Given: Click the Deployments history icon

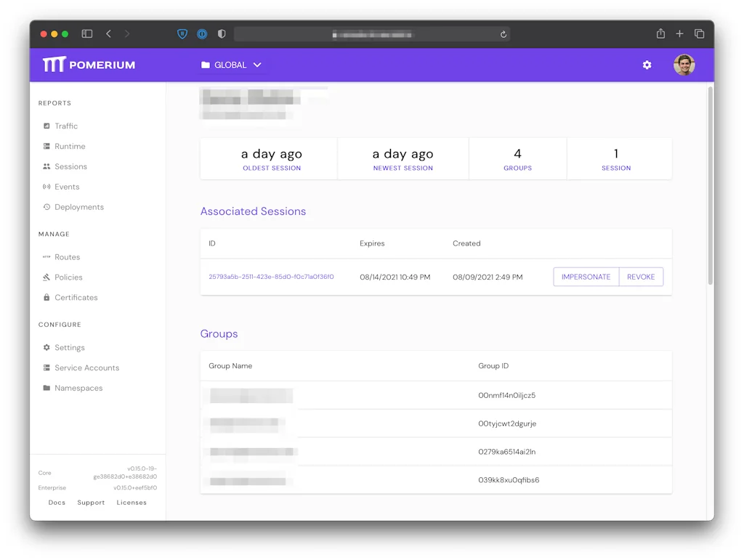Looking at the screenshot, I should [x=47, y=208].
